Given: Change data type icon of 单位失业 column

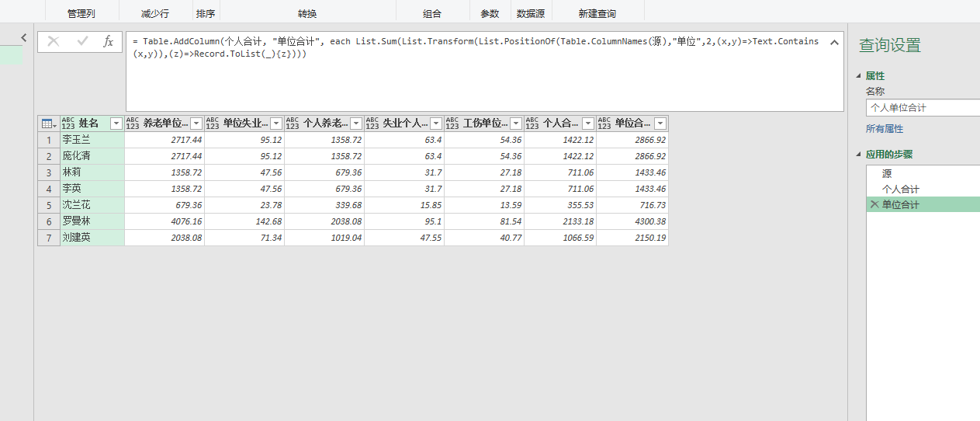Looking at the screenshot, I should point(213,124).
